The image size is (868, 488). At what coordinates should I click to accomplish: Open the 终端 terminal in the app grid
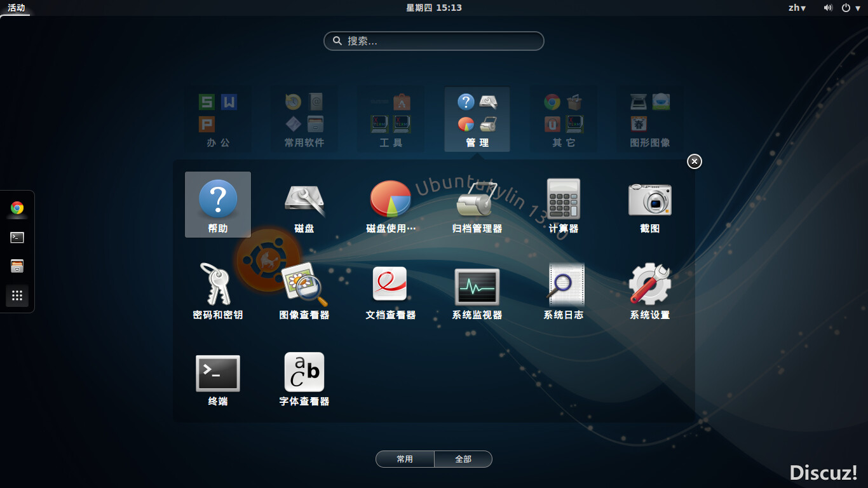click(218, 376)
